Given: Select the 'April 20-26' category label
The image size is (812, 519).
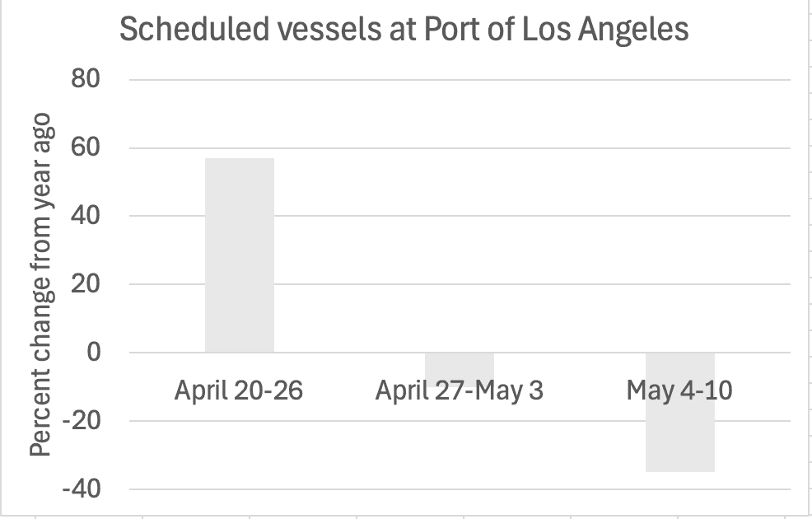Looking at the screenshot, I should (239, 390).
